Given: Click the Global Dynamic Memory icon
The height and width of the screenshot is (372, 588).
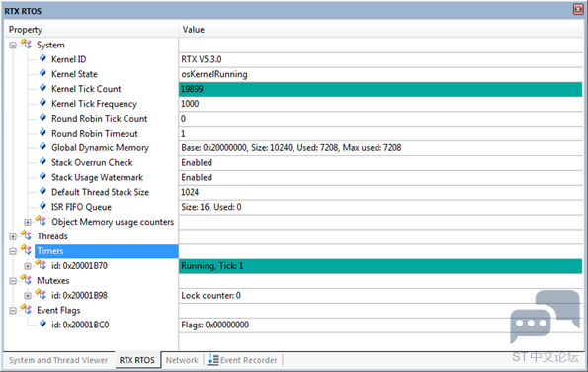Looking at the screenshot, I should click(42, 146).
